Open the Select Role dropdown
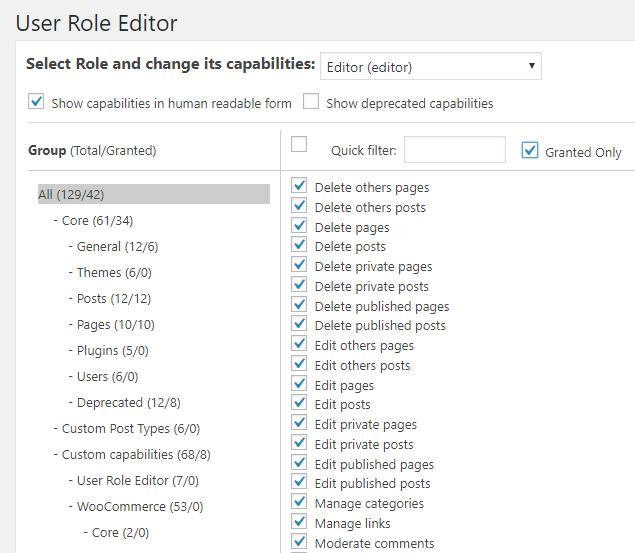635x553 pixels. 430,67
